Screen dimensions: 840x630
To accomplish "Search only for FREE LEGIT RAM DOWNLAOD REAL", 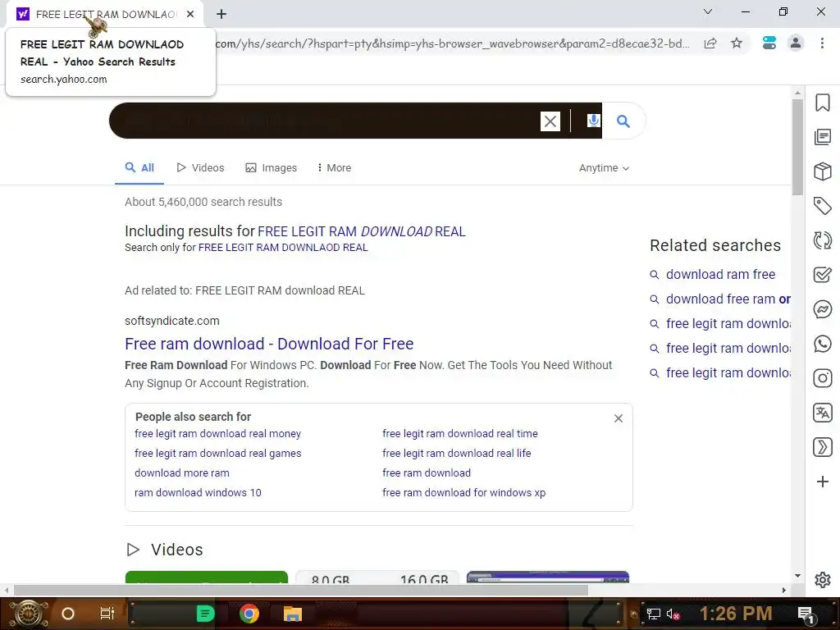I will click(283, 248).
